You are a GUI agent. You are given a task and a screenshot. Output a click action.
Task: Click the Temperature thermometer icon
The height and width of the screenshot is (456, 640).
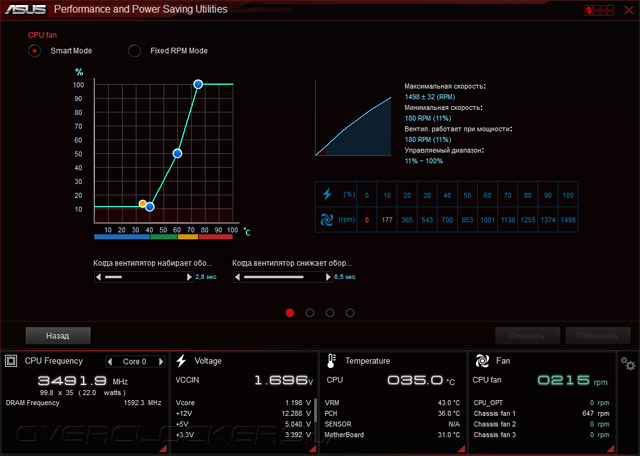331,361
